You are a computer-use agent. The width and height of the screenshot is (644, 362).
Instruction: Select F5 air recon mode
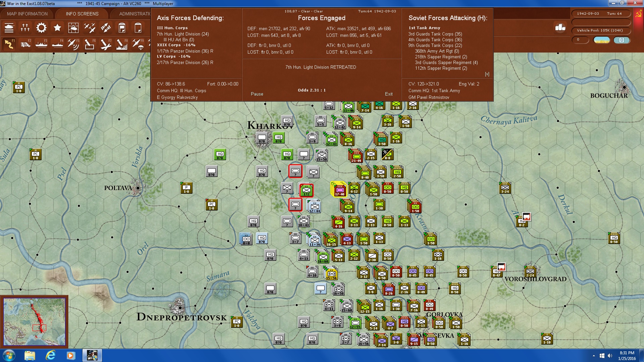73,44
